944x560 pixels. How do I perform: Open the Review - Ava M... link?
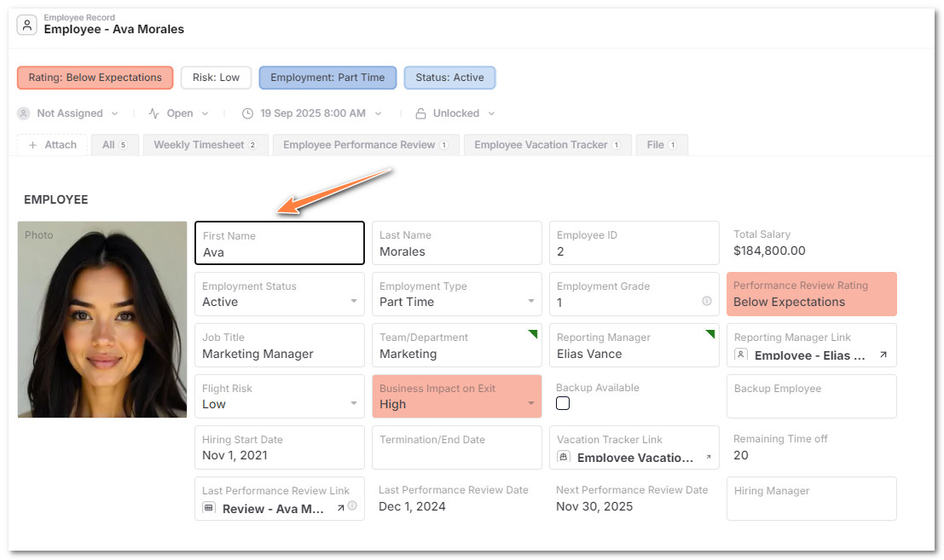coord(273,509)
